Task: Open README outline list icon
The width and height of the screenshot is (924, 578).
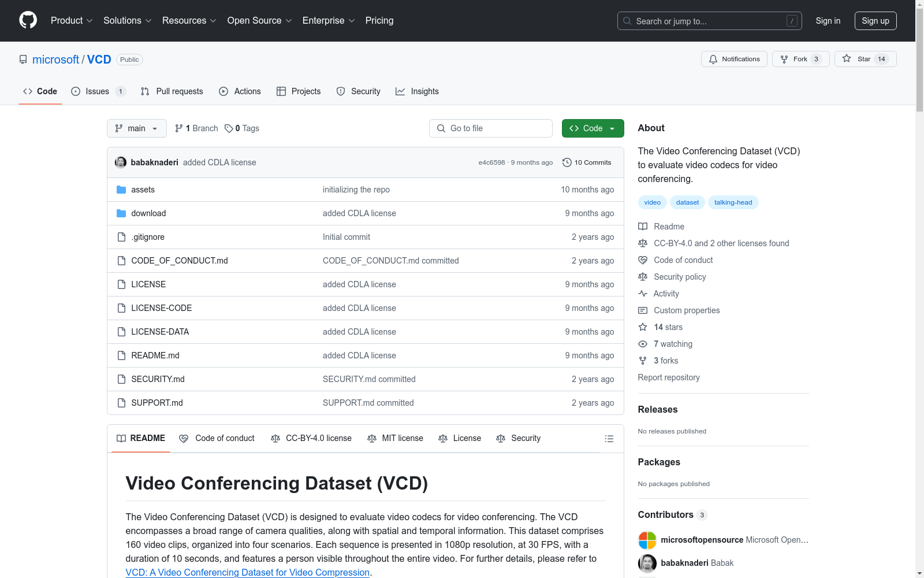Action: [x=609, y=439]
